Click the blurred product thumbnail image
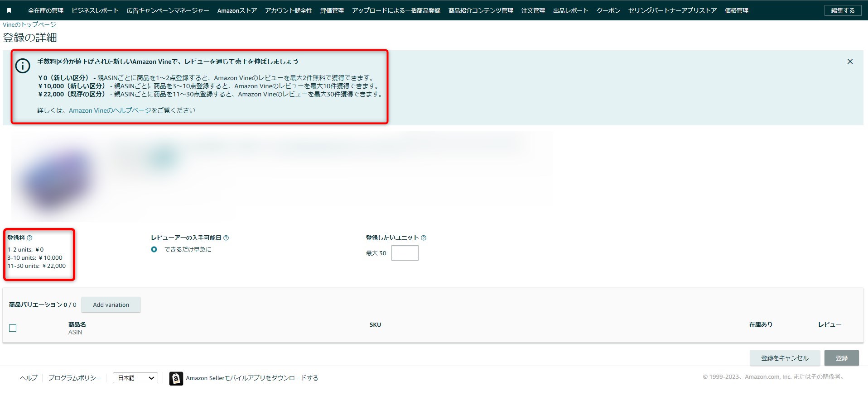 tap(57, 179)
